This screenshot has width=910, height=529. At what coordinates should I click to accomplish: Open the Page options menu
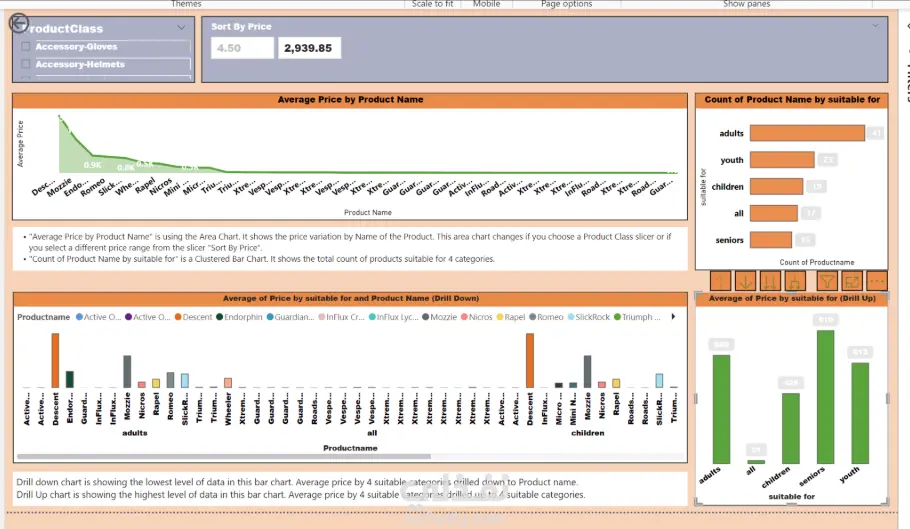click(x=566, y=4)
